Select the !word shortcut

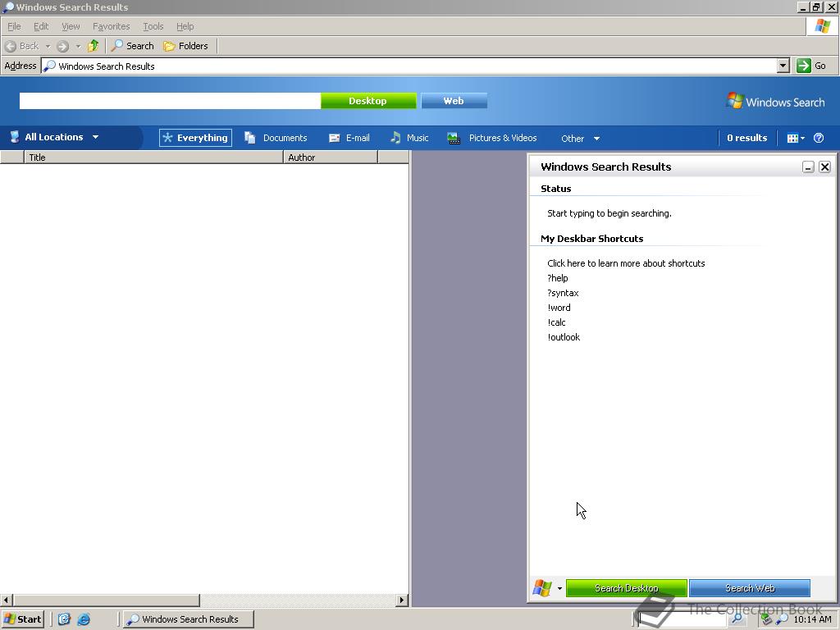pyautogui.click(x=559, y=308)
